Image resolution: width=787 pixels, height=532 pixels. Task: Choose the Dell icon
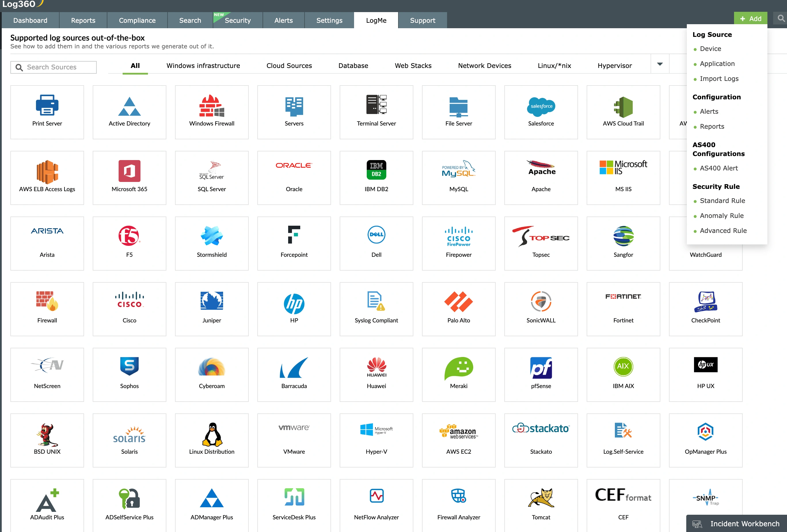coord(376,234)
